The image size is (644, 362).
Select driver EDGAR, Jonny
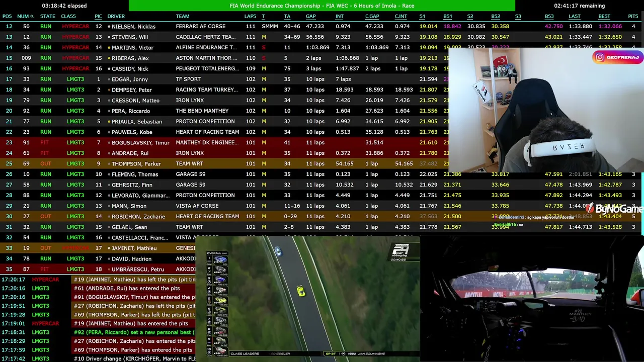coord(129,79)
